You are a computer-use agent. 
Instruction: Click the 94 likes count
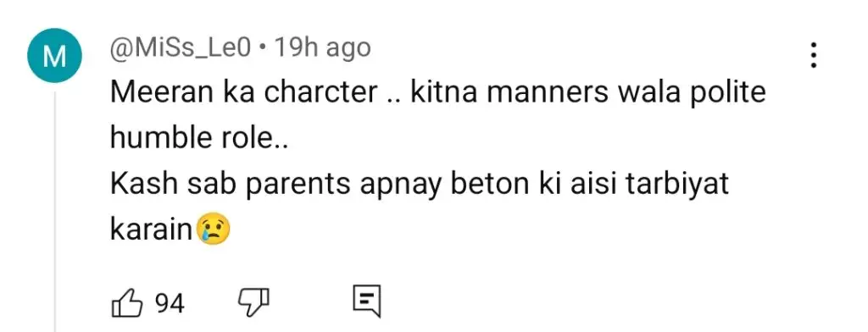[170, 303]
